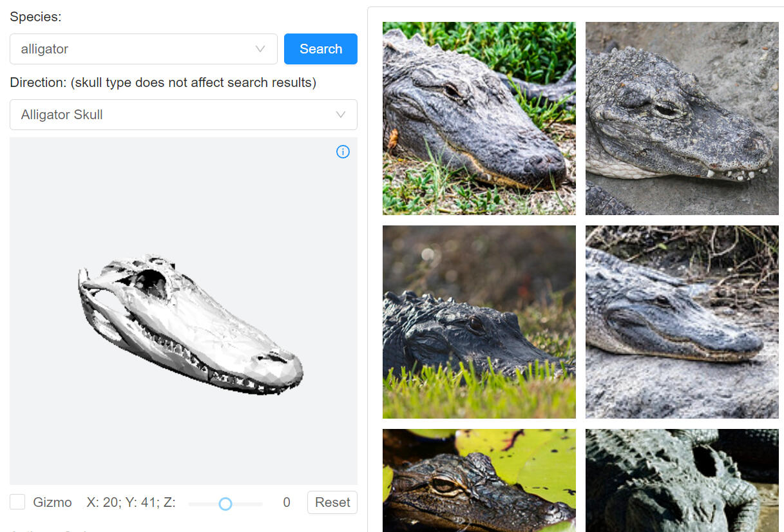This screenshot has width=784, height=532.
Task: Expand the Species dropdown chevron
Action: coord(260,49)
